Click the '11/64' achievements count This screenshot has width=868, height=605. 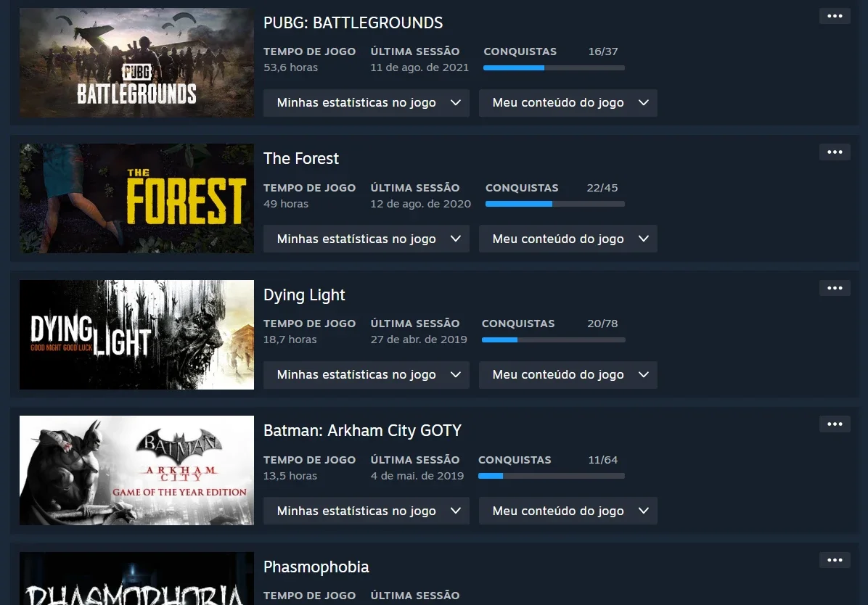tap(603, 460)
